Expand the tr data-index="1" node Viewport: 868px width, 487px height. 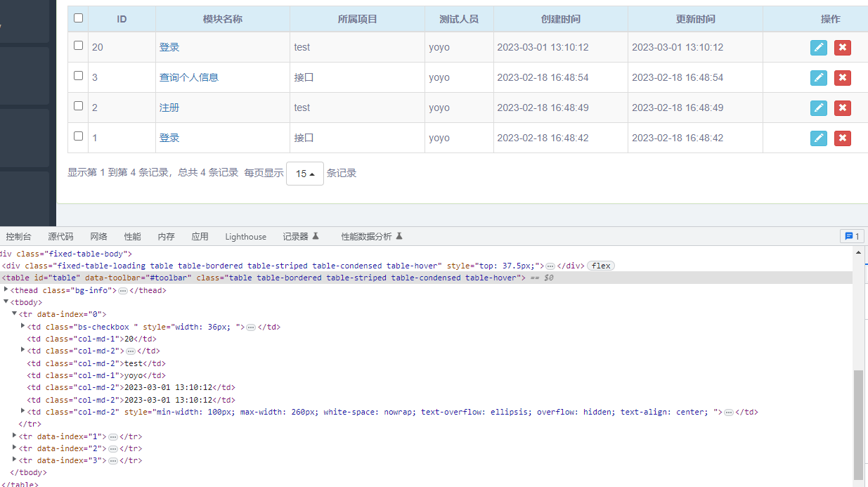tap(15, 436)
